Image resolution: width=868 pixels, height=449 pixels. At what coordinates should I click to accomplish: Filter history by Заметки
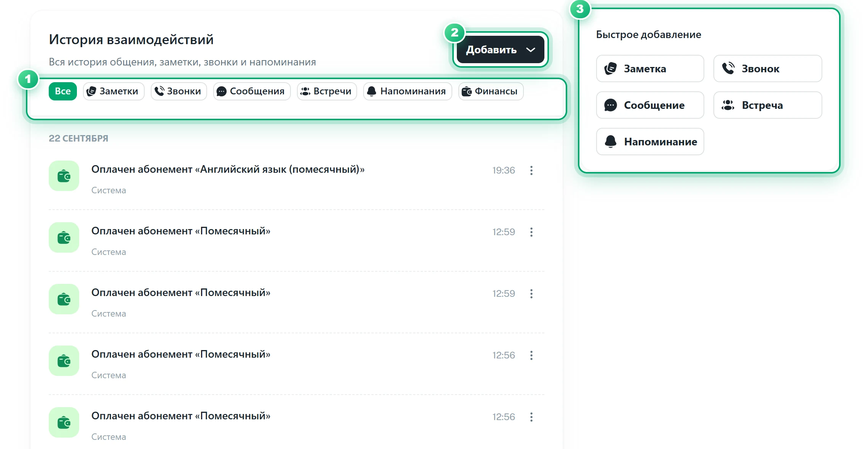(113, 91)
